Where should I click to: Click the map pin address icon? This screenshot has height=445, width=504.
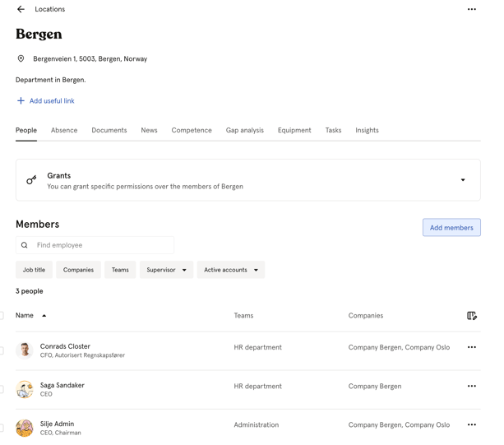[21, 58]
